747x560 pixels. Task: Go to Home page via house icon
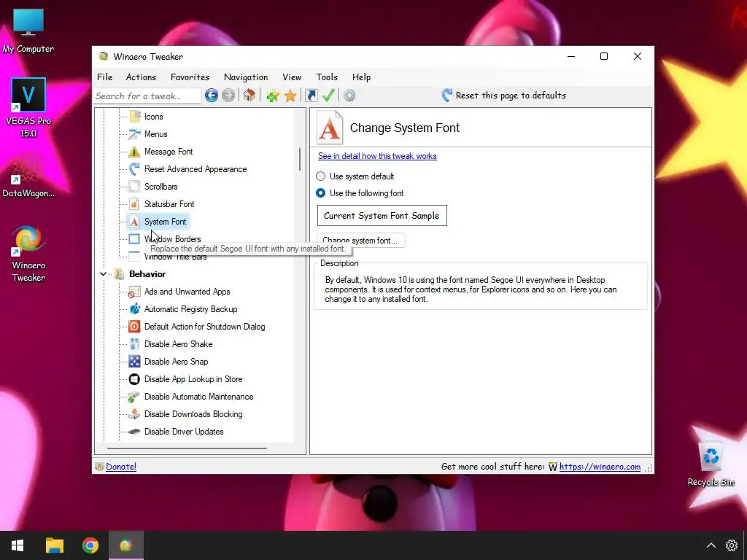point(249,96)
